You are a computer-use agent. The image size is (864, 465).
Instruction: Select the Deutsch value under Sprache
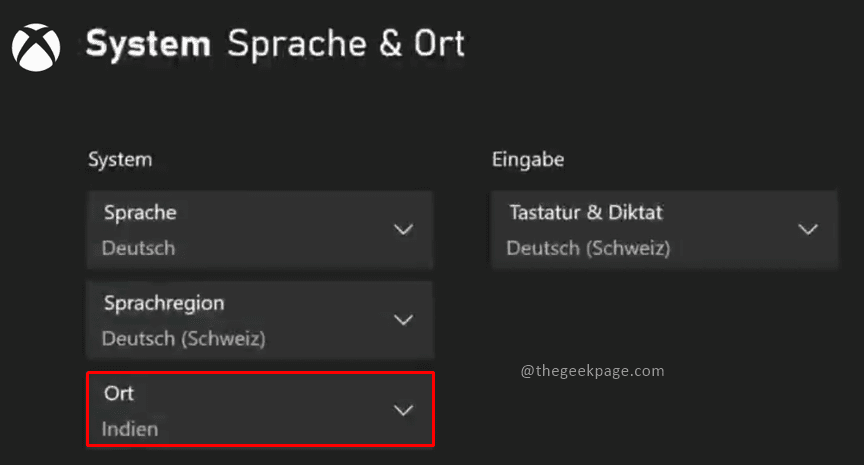139,247
